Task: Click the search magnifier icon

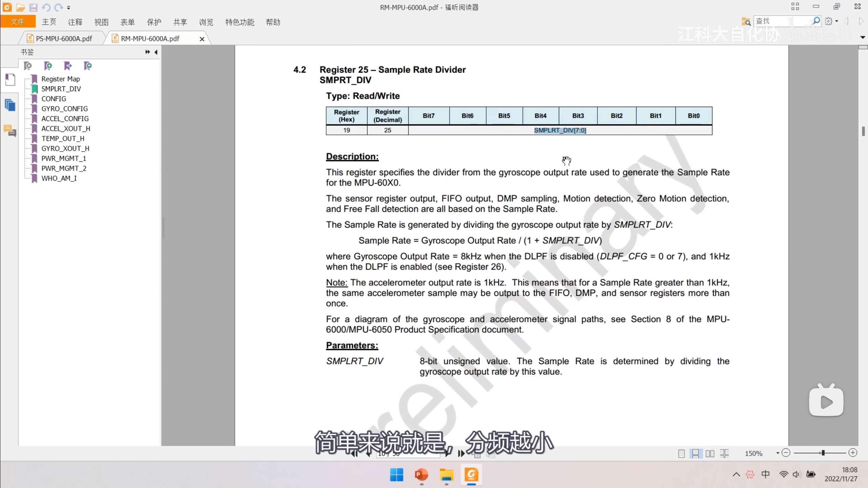Action: click(816, 21)
